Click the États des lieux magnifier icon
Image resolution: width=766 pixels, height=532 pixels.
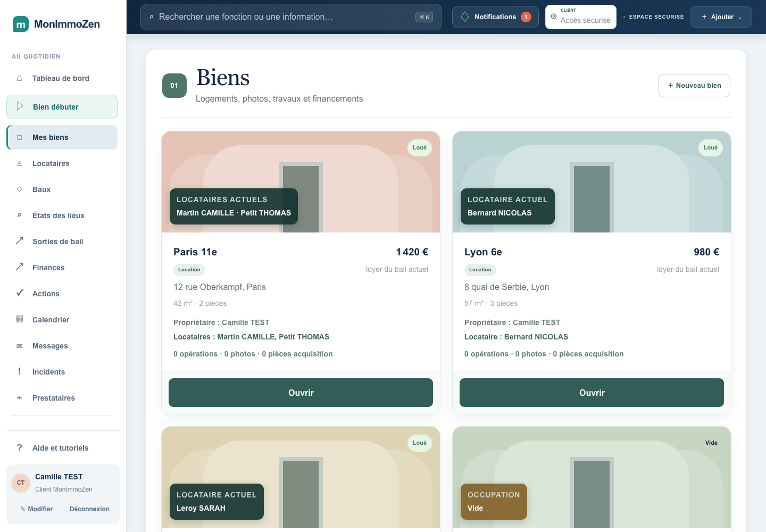20,215
